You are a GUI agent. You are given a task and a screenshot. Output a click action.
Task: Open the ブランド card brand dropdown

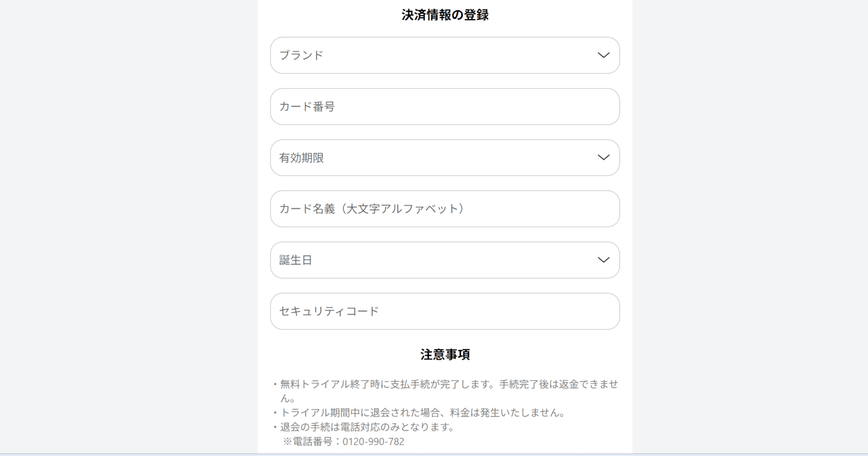444,55
